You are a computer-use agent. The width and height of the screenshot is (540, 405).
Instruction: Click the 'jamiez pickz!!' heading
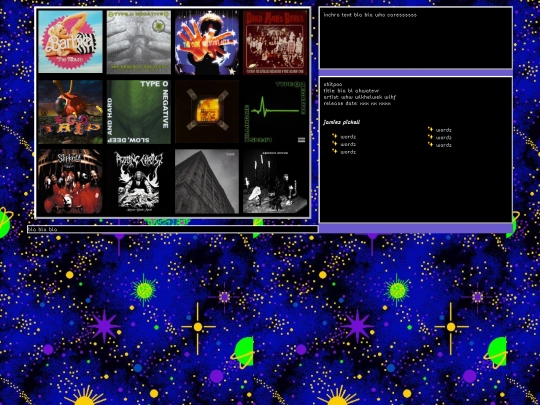pos(342,122)
